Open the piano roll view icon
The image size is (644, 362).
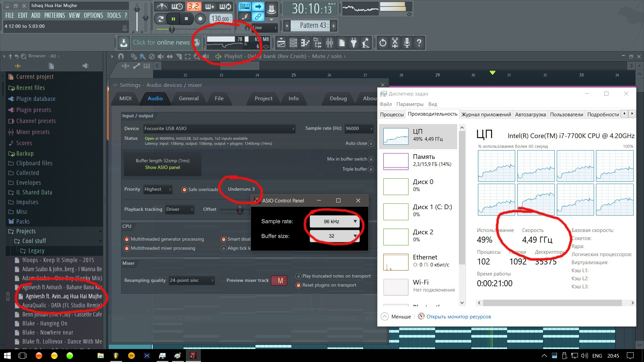click(305, 43)
